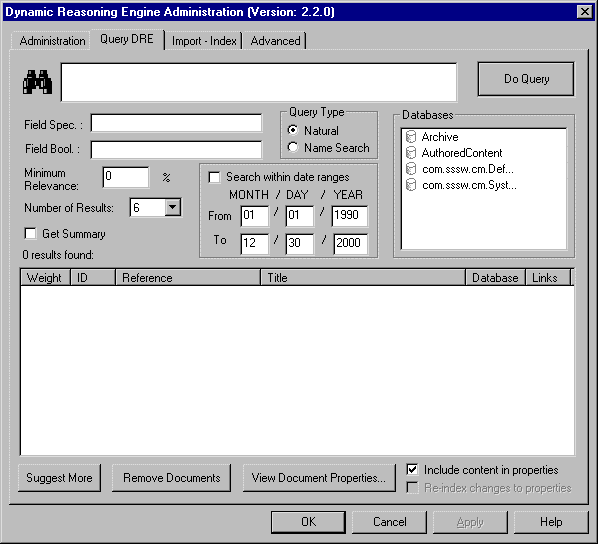Viewport: 598px width, 544px height.
Task: Click the Remove Documents button
Action: click(x=172, y=478)
